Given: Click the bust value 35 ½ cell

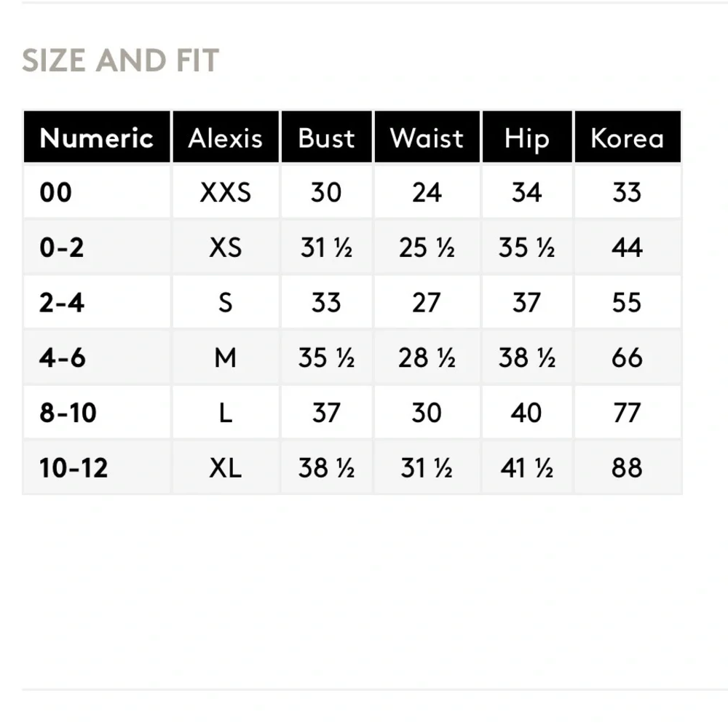Looking at the screenshot, I should click(326, 357).
